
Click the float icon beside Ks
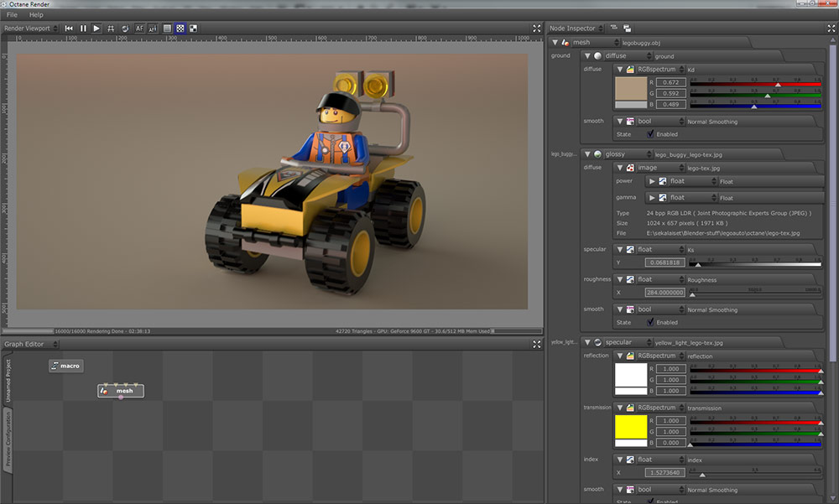(630, 249)
